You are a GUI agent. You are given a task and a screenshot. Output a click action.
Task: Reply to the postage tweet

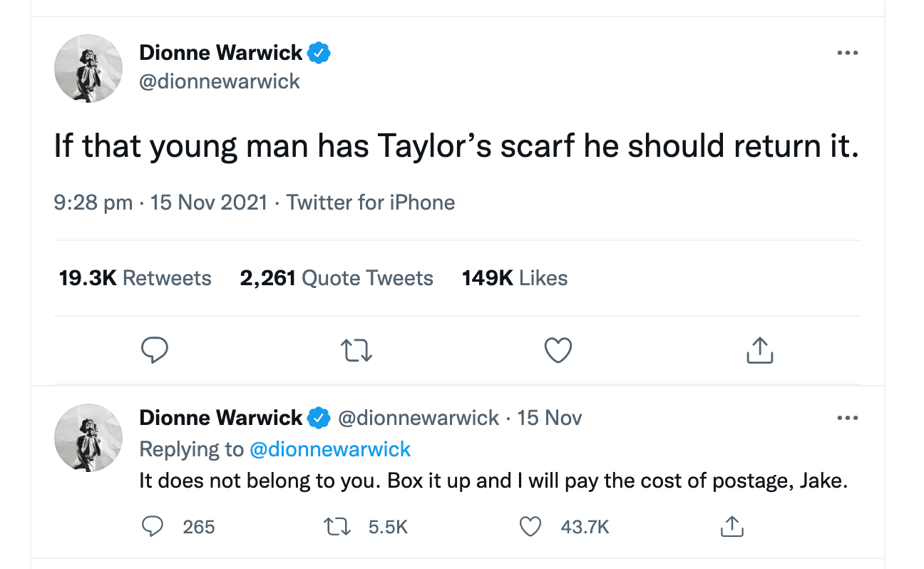pos(152,526)
